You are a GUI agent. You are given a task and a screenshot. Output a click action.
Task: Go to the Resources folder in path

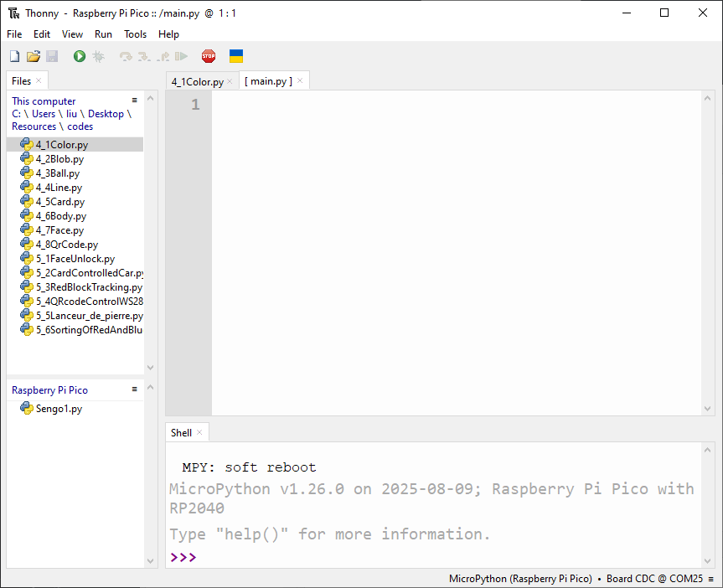[34, 126]
